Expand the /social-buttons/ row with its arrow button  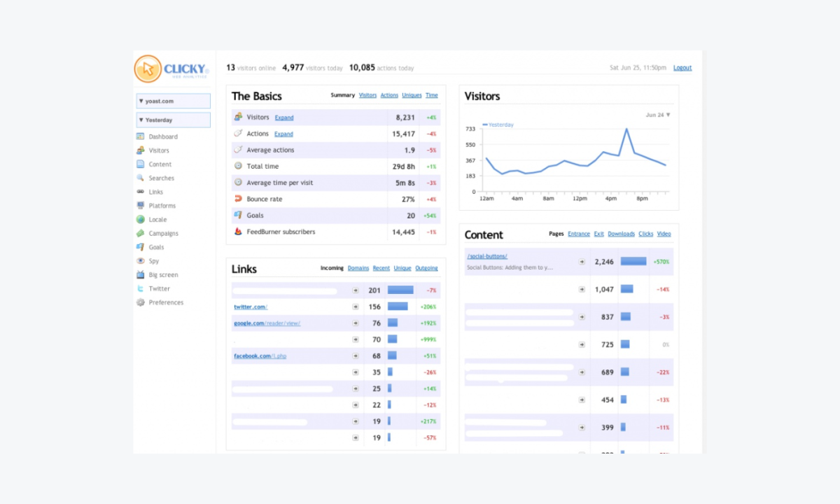582,261
